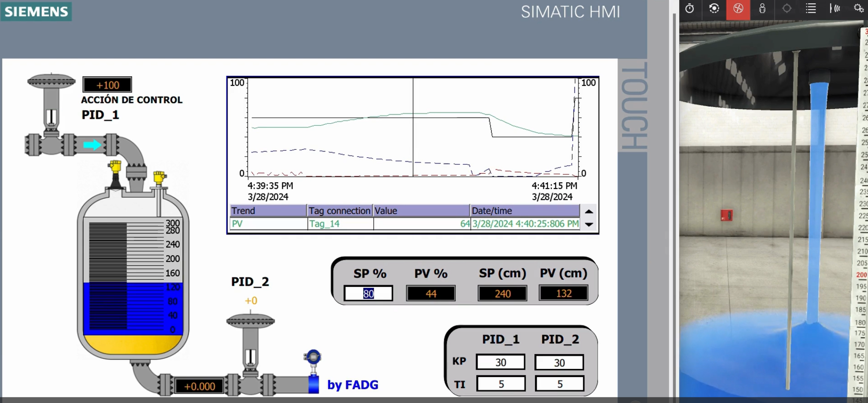
Task: Click the Trend column header
Action: pyautogui.click(x=268, y=211)
